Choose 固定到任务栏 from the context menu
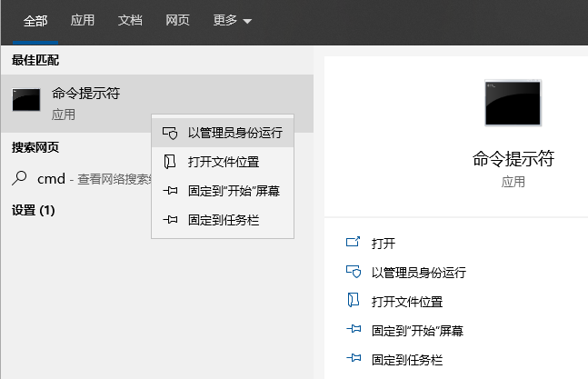588x379 pixels. click(x=224, y=220)
